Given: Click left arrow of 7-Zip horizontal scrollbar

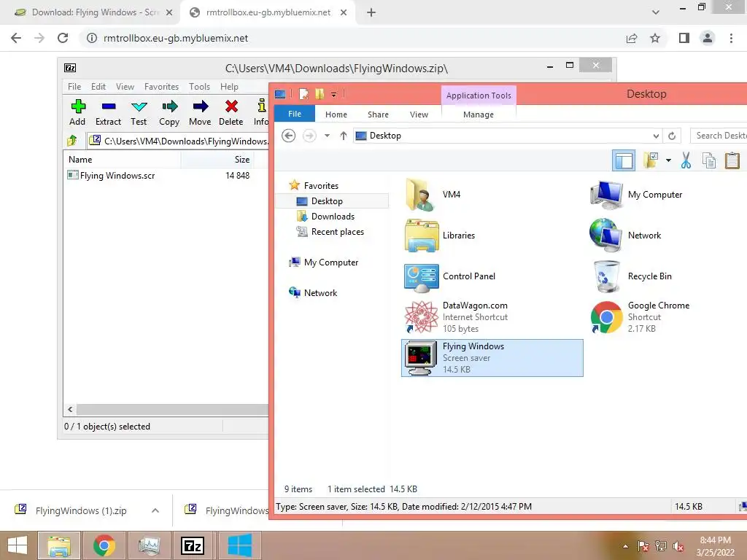Looking at the screenshot, I should pyautogui.click(x=71, y=410).
